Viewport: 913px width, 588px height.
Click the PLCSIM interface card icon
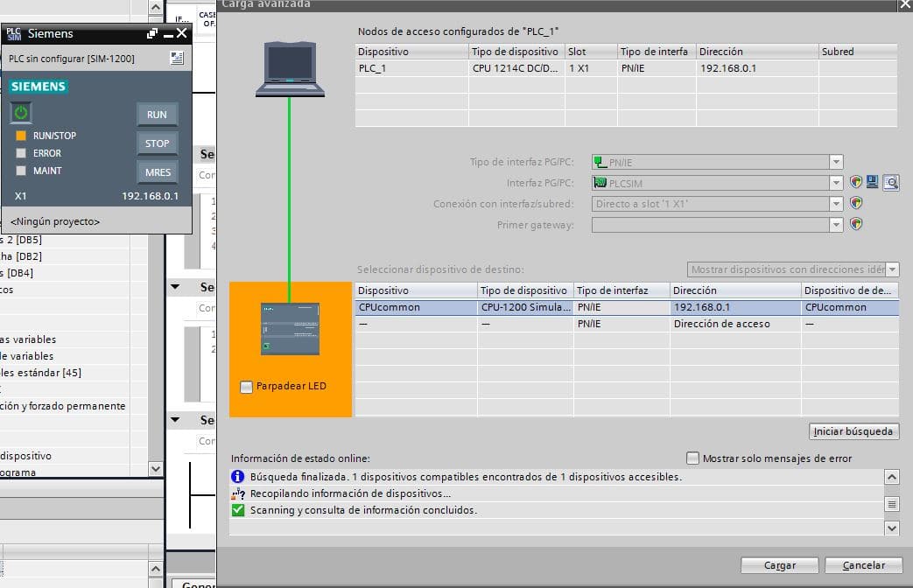(600, 183)
